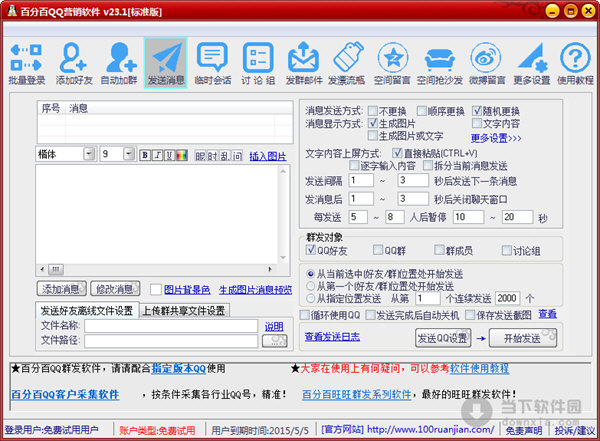Check the QQ群 recipient checkbox
The height and width of the screenshot is (441, 600).
(378, 250)
